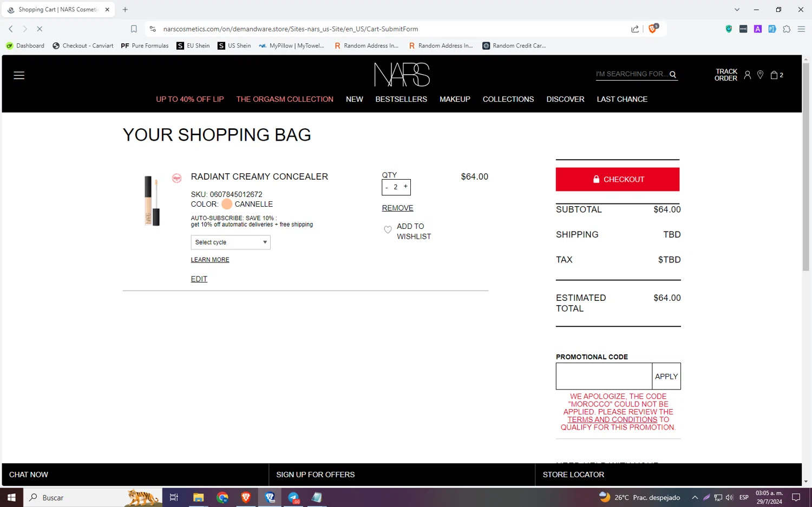This screenshot has width=812, height=507.
Task: Click the auto-subscribe badge beside product name
Action: pos(176,178)
